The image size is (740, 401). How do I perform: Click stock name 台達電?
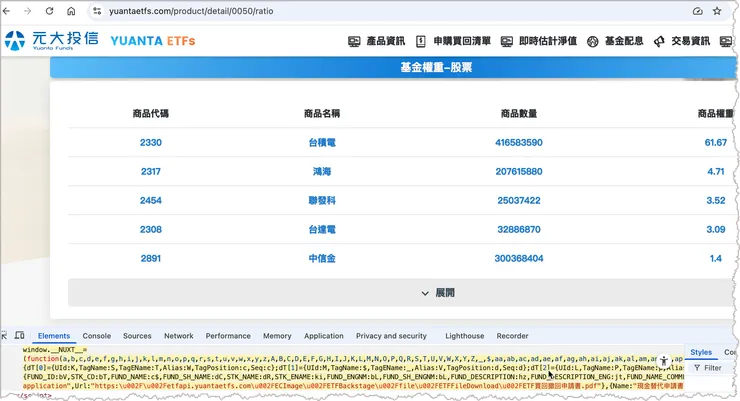click(322, 230)
